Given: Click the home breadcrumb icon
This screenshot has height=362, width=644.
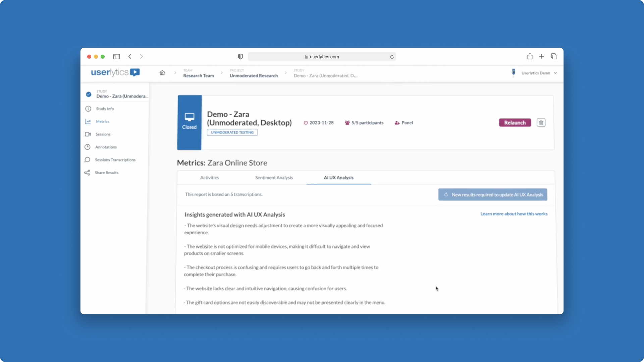Looking at the screenshot, I should click(x=162, y=73).
